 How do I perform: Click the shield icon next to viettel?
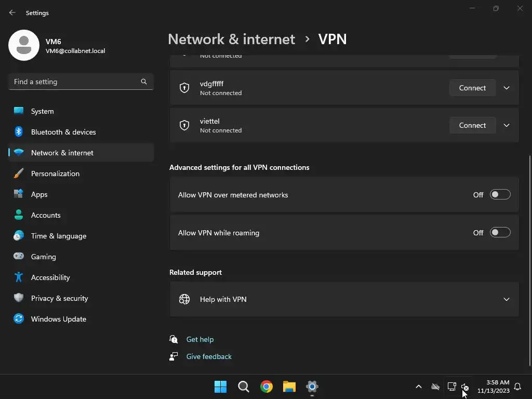tap(184, 125)
